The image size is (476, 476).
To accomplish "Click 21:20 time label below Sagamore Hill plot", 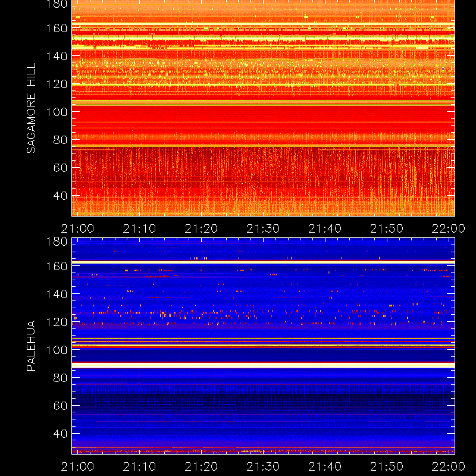I will [201, 228].
